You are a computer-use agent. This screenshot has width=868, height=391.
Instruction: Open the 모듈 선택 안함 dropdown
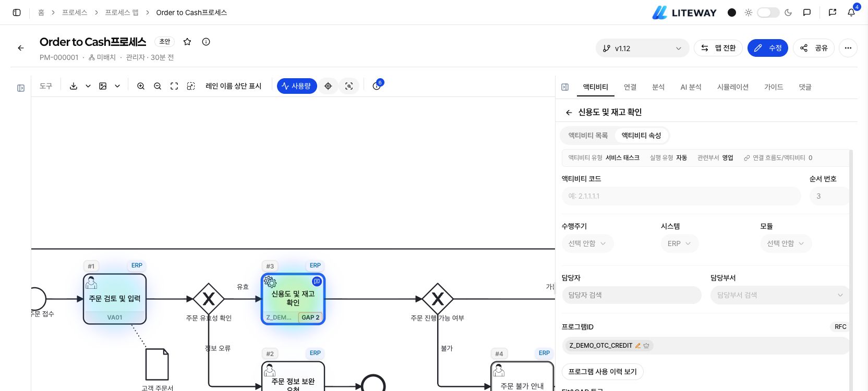tap(786, 243)
